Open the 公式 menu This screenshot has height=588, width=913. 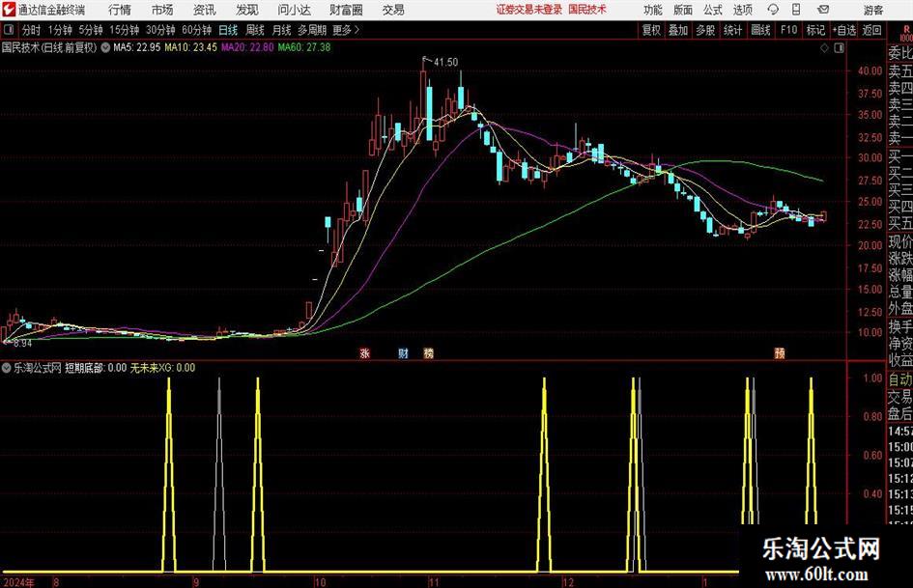(x=713, y=10)
